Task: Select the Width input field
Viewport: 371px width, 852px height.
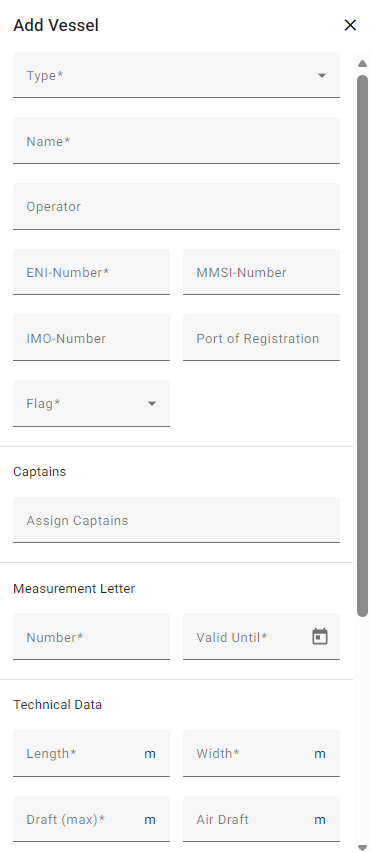Action: coord(261,754)
